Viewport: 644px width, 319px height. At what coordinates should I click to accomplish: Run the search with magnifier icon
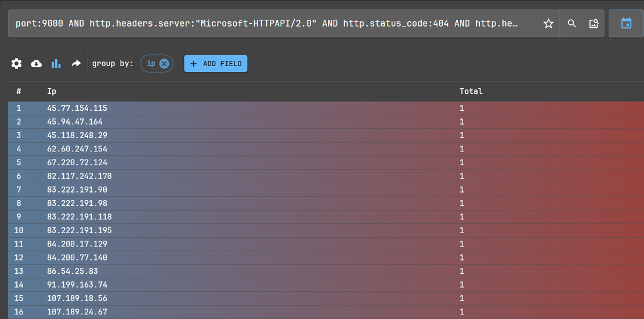[x=572, y=24]
